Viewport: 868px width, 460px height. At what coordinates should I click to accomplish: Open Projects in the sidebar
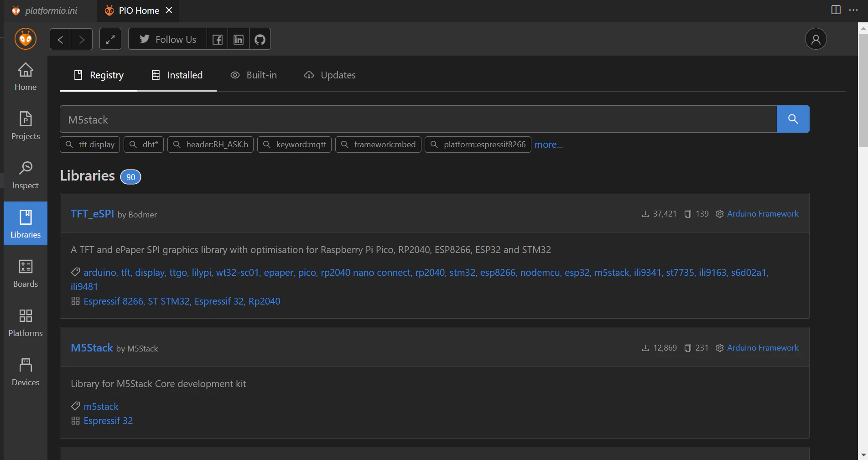pos(26,126)
